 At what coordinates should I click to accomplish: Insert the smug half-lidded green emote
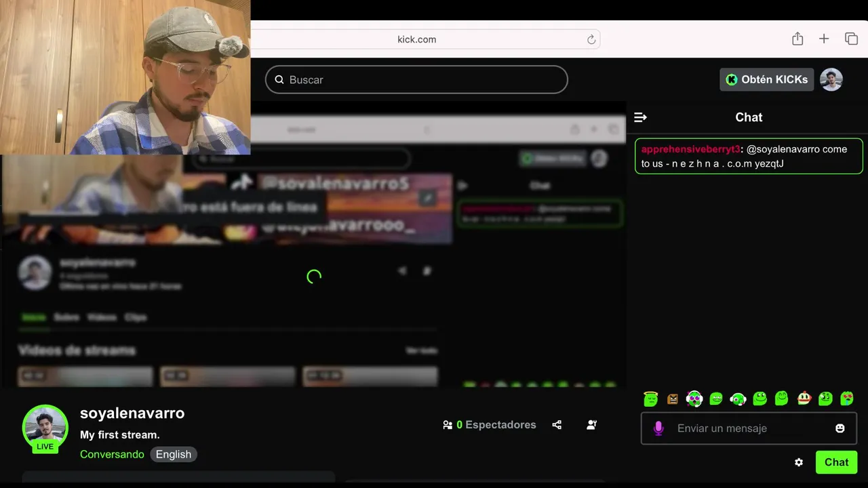coord(716,399)
